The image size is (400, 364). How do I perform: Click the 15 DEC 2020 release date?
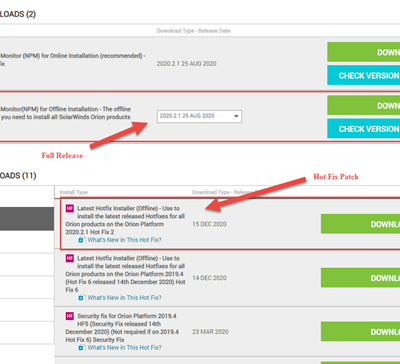209,224
